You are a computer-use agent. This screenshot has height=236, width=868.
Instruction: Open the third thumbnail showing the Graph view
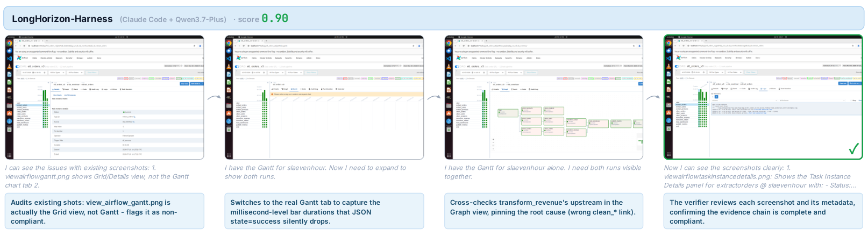coord(544,97)
